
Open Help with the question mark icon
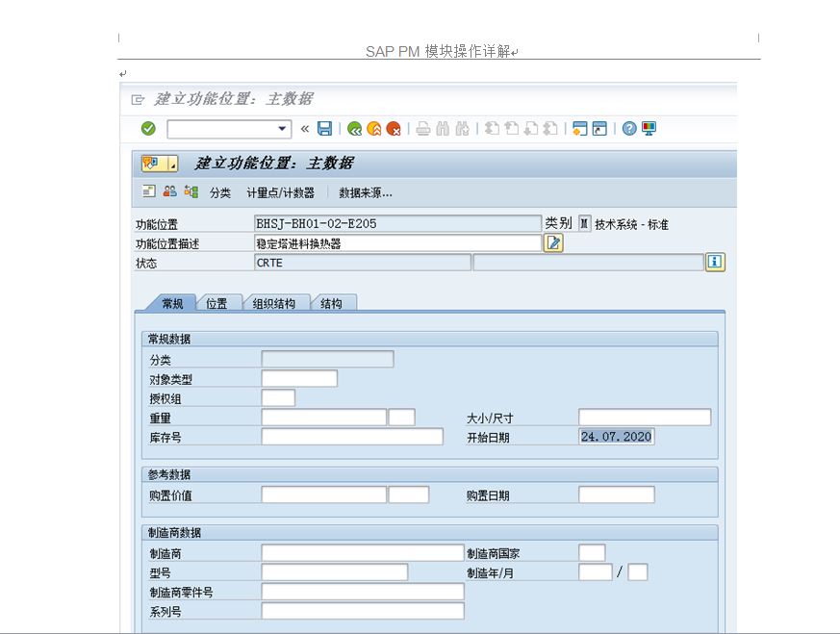[x=629, y=129]
